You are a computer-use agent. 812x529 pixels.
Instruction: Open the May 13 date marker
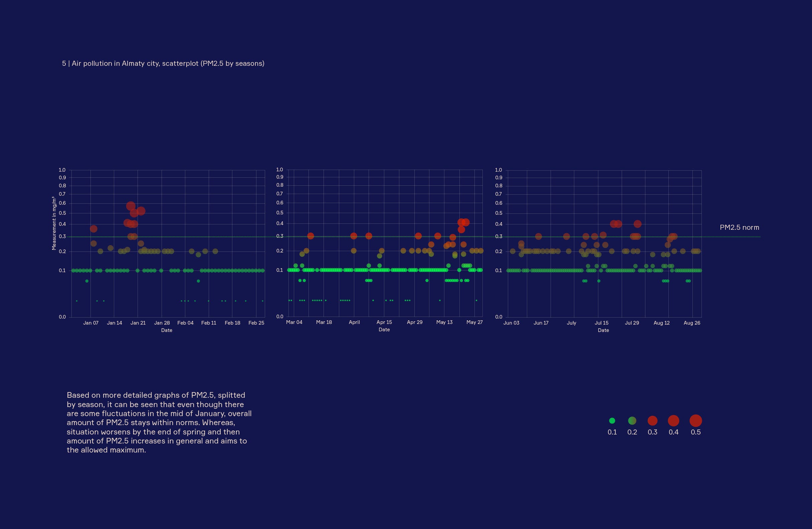click(444, 322)
